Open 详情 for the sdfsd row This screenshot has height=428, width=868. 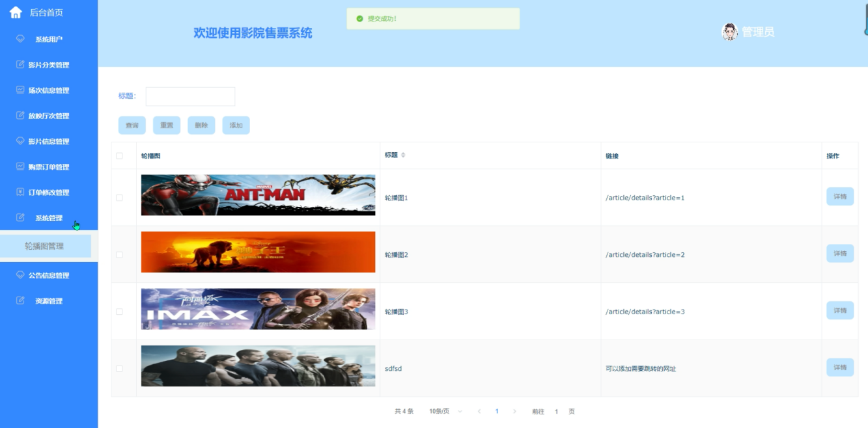(x=840, y=368)
